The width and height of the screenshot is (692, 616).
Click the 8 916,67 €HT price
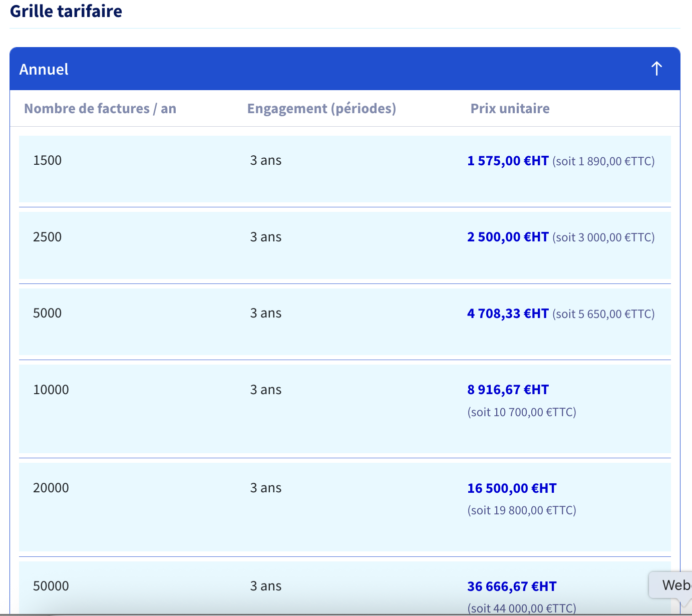tap(508, 390)
